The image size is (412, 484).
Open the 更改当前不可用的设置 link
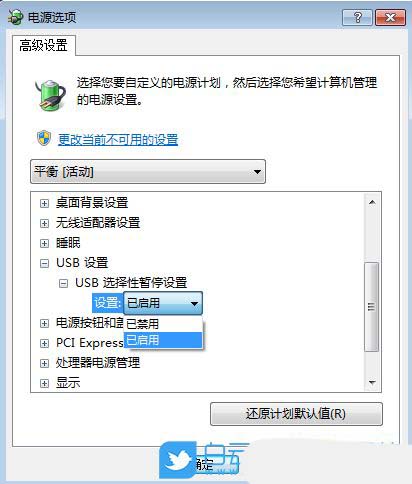click(118, 139)
